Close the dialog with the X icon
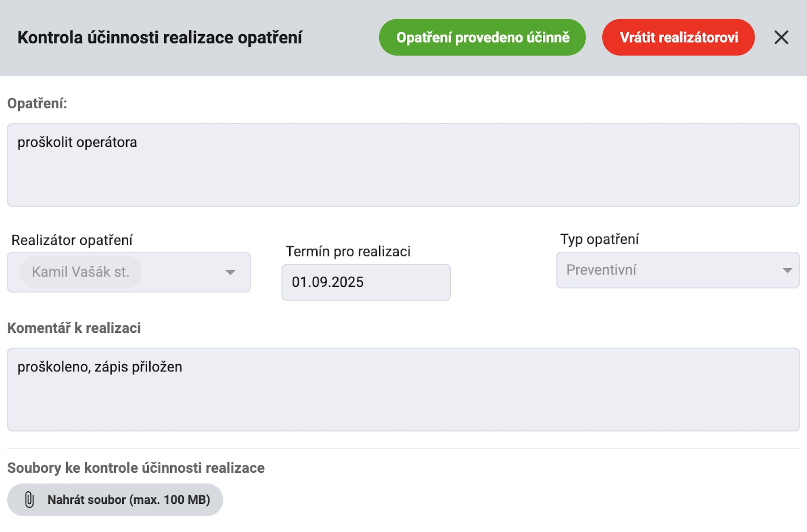 pyautogui.click(x=781, y=38)
